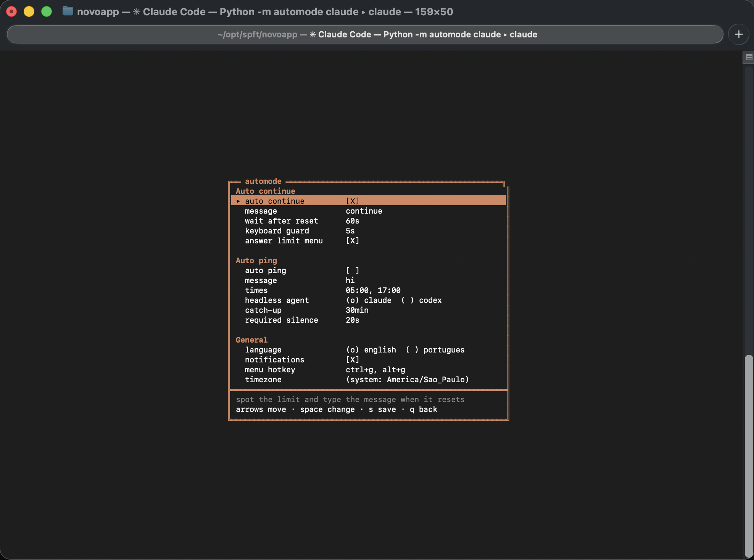Click the 'Auto ping' section heading

pyautogui.click(x=256, y=261)
